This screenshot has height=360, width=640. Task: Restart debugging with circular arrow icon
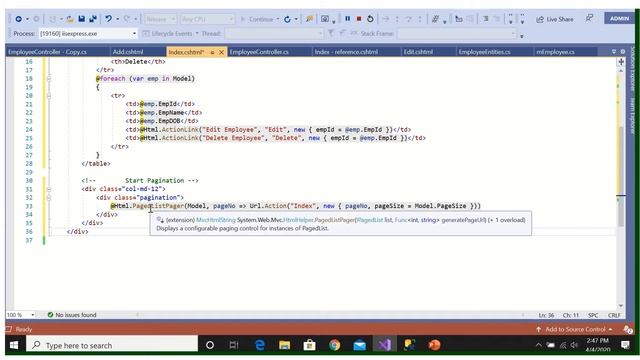tap(370, 19)
